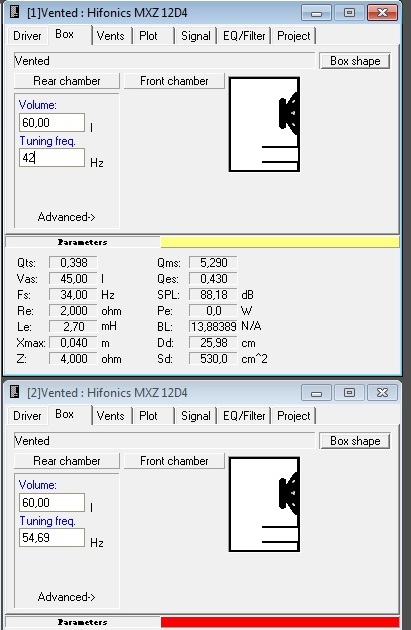Click the Vented box type field in window [2]

164,441
